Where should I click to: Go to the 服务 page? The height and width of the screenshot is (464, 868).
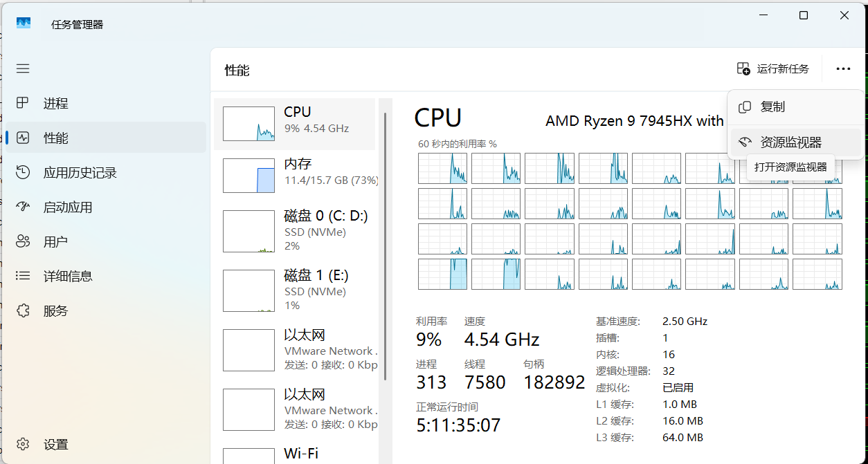[x=106, y=310]
